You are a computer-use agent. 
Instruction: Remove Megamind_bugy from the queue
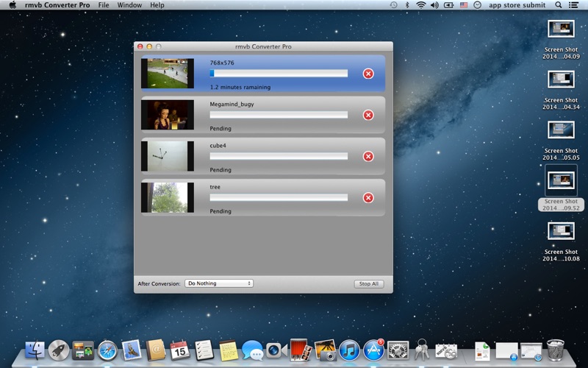[368, 115]
